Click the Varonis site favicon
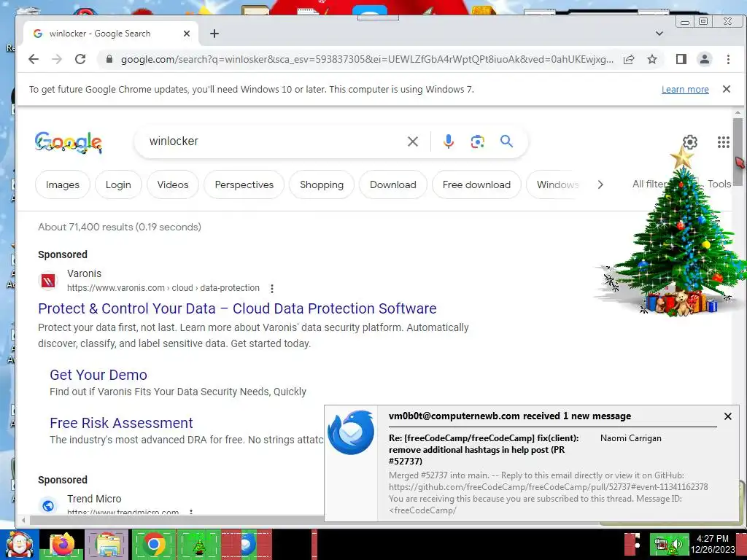This screenshot has width=747, height=560. pos(47,281)
